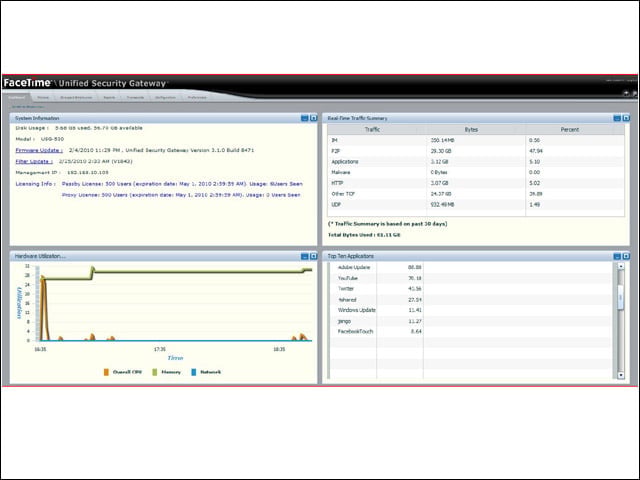Open the Firmware Update link

pos(39,150)
